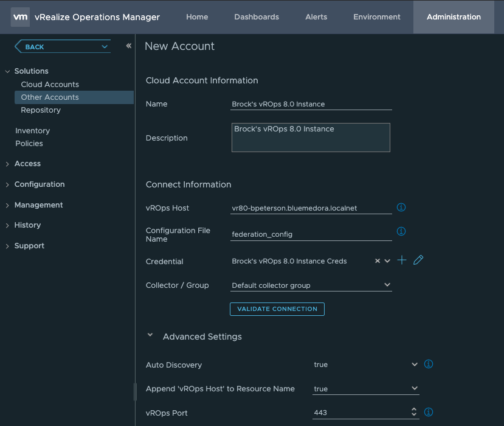
Task: Switch to the Environment tab
Action: tap(377, 17)
